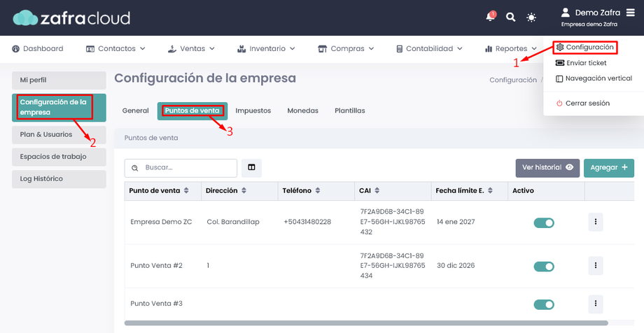Click the zafracloud logo
Image resolution: width=644 pixels, height=333 pixels.
point(71,17)
